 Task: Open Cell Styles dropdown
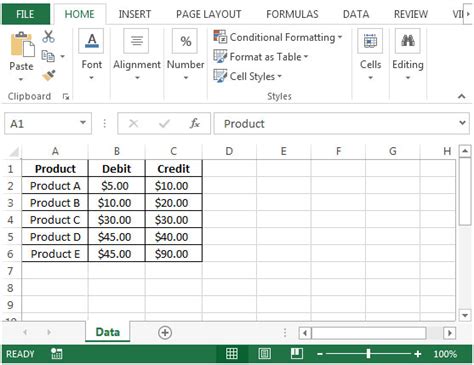248,76
